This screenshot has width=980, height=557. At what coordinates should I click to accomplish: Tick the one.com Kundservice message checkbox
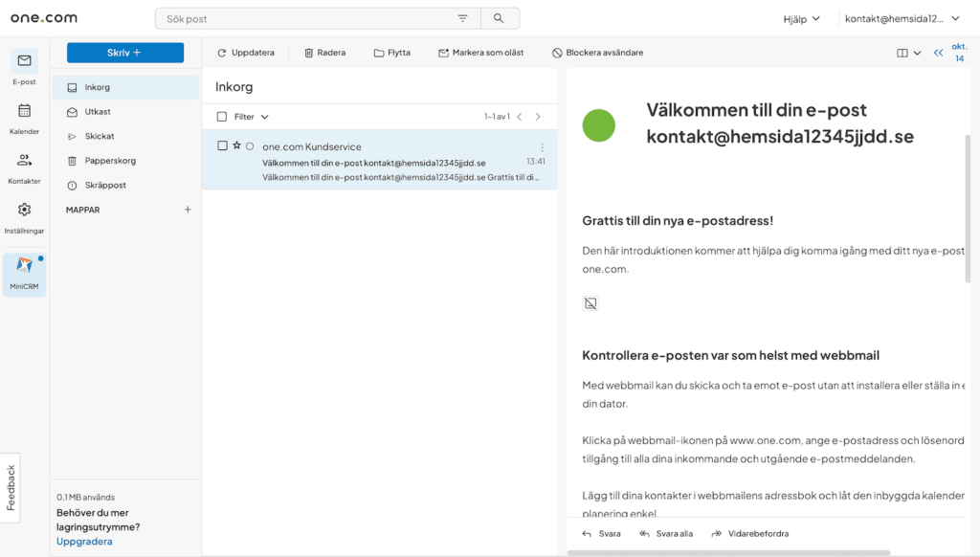pos(222,145)
